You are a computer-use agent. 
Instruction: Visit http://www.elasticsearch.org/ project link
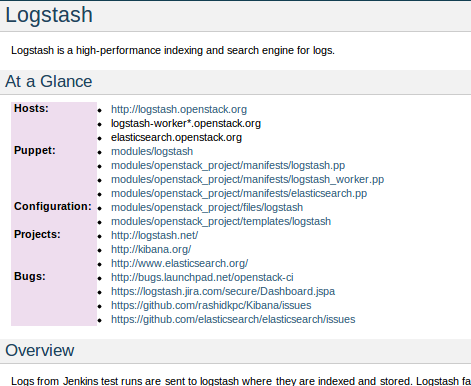pos(180,263)
